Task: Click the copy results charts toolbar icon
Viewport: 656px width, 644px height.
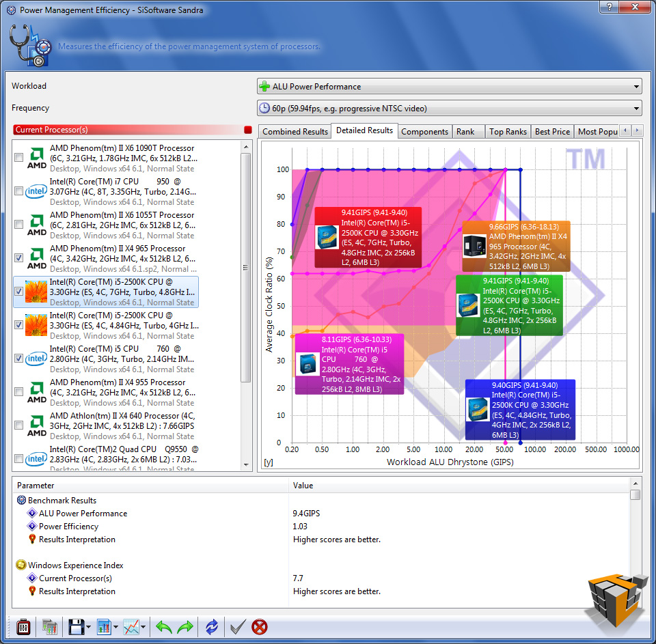Action: 50,627
